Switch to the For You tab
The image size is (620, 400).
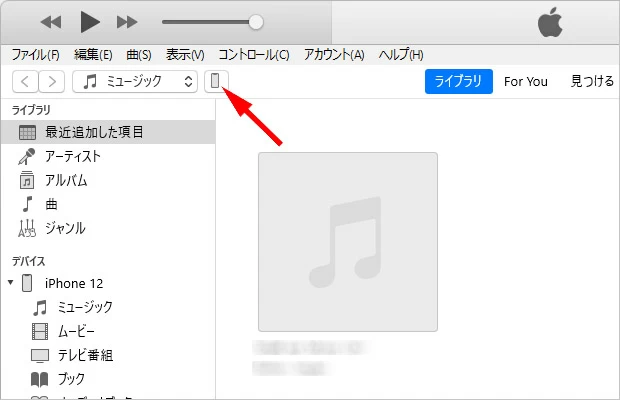click(x=525, y=81)
